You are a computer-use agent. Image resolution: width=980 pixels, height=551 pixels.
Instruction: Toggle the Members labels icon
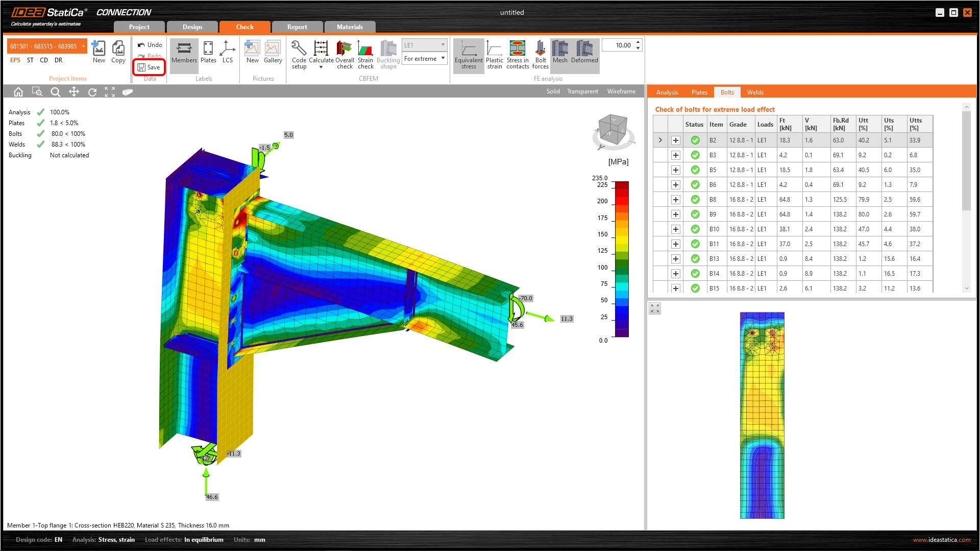[184, 54]
